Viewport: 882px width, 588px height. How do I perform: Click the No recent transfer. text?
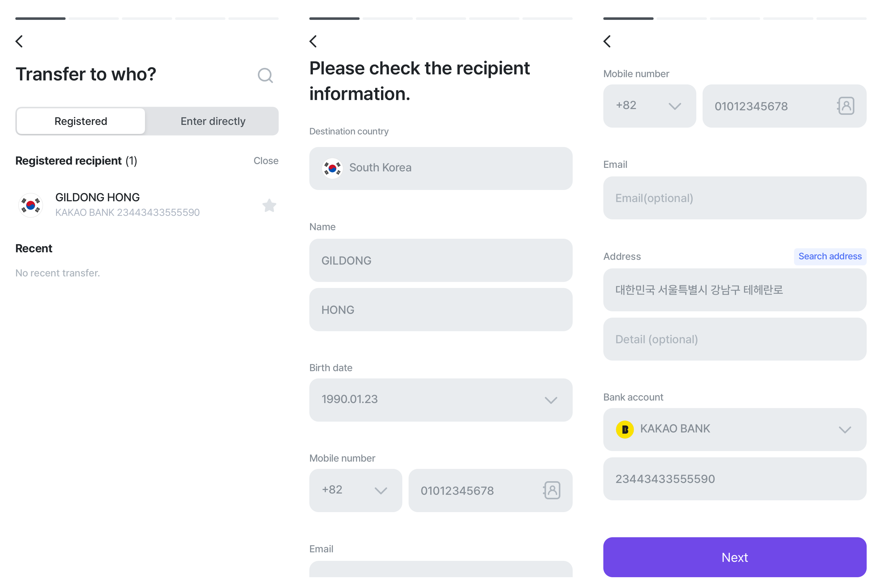coord(57,273)
